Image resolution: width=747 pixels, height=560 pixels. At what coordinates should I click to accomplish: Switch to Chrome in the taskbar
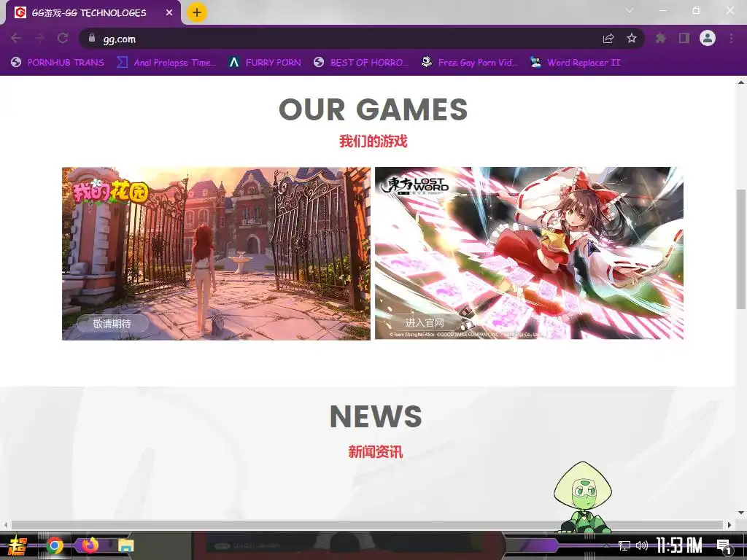(55, 545)
